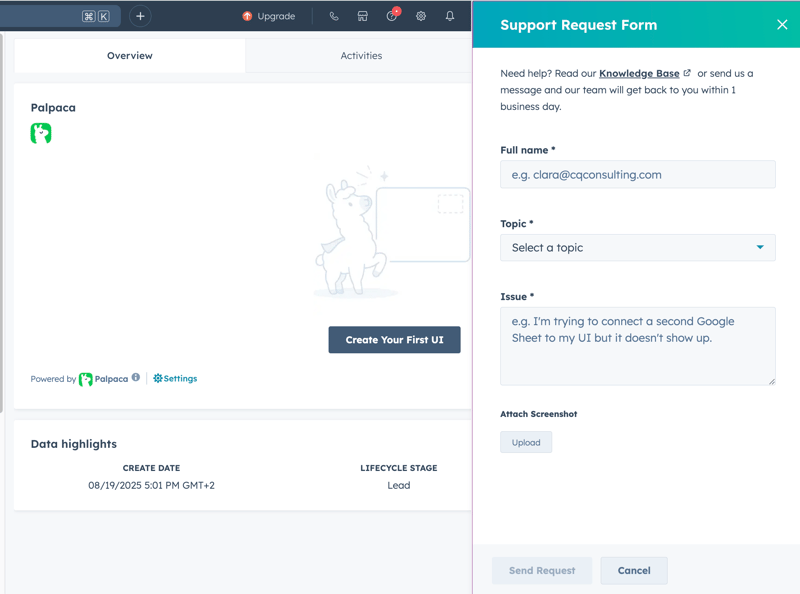Open the marketplace storefront icon
Image resolution: width=800 pixels, height=594 pixels.
pos(363,16)
